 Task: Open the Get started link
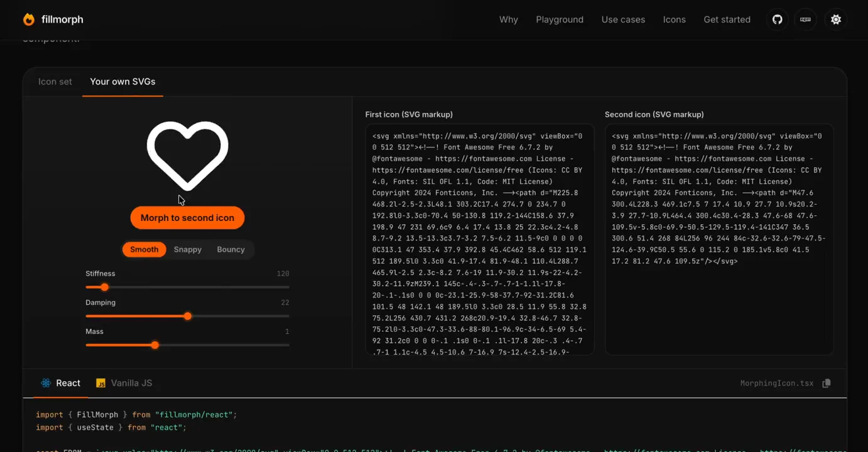727,19
